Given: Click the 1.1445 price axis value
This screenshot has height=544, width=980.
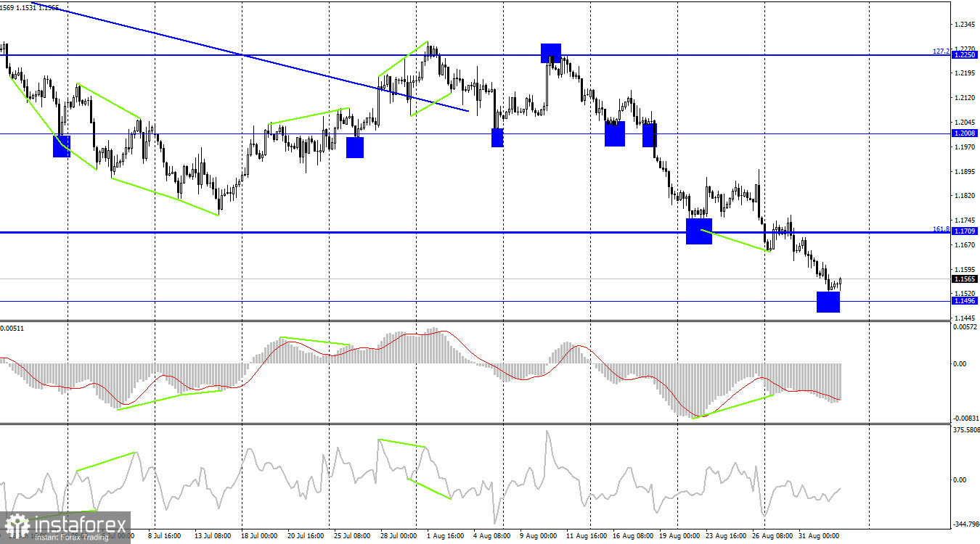Looking at the screenshot, I should click(x=965, y=318).
